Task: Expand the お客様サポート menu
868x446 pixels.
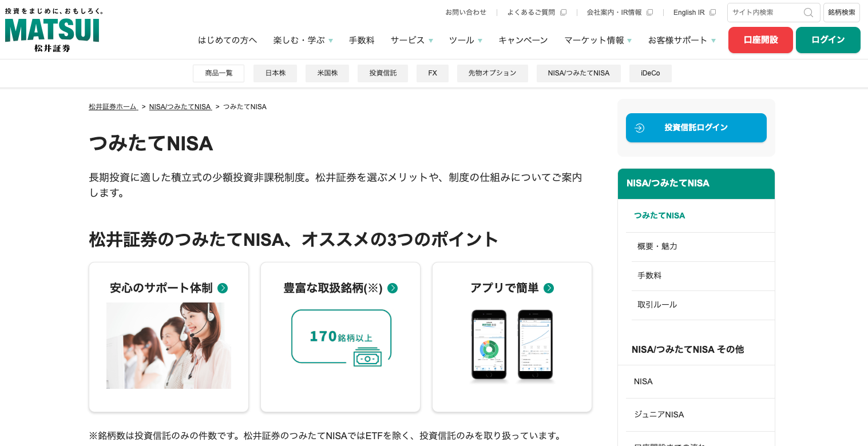Action: pyautogui.click(x=681, y=41)
